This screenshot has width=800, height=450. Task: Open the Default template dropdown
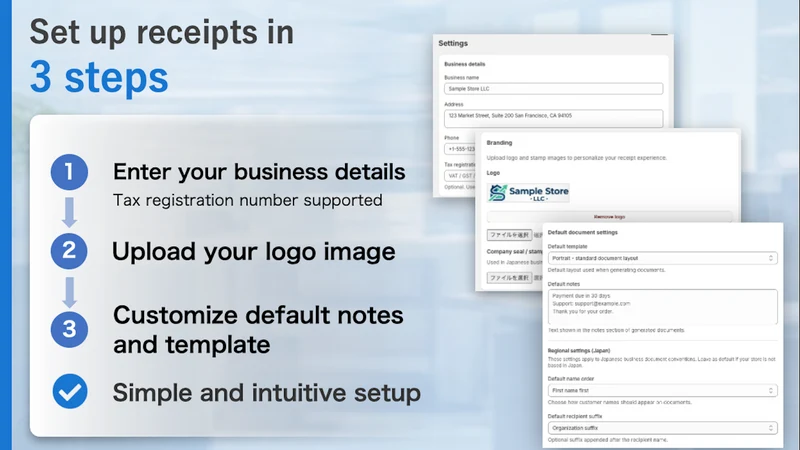tap(663, 258)
